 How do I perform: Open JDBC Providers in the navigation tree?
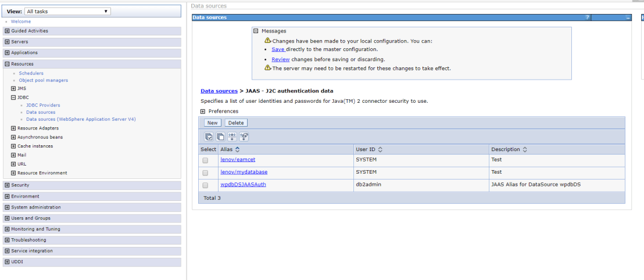[43, 105]
